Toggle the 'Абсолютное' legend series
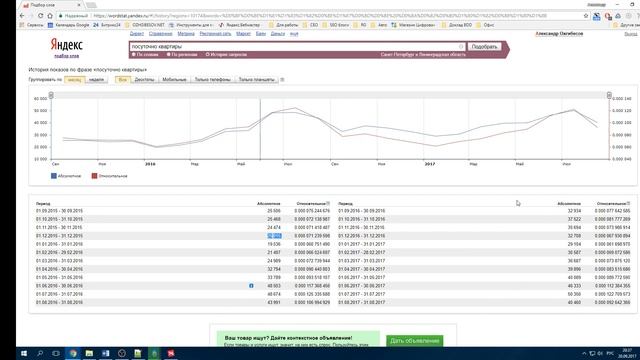The width and height of the screenshot is (640, 360). (66, 176)
